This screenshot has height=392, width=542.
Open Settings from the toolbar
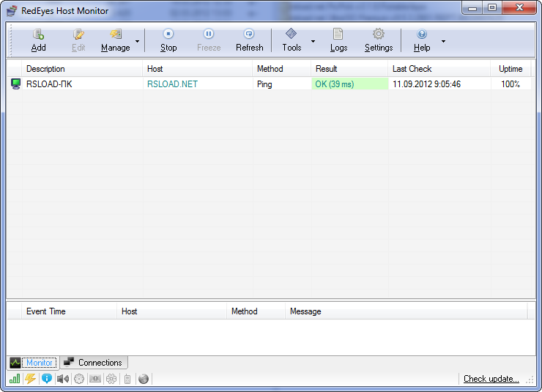tap(379, 40)
